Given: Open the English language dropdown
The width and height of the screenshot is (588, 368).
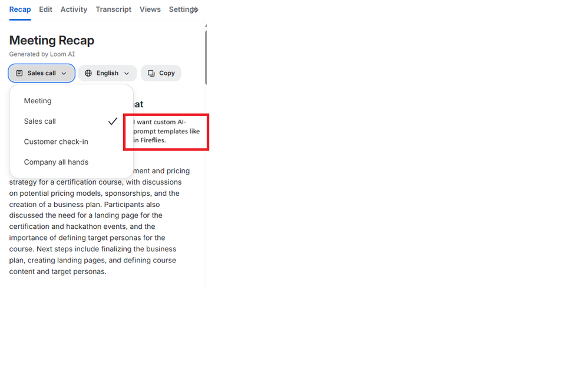Looking at the screenshot, I should 107,73.
